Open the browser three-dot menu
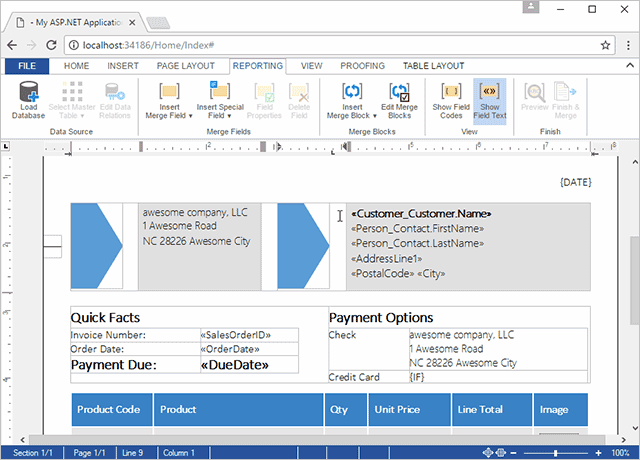Image resolution: width=640 pixels, height=460 pixels. [x=626, y=45]
